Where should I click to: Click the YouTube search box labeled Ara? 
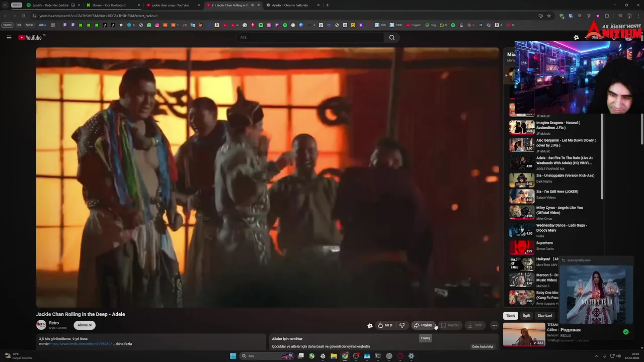pyautogui.click(x=309, y=37)
